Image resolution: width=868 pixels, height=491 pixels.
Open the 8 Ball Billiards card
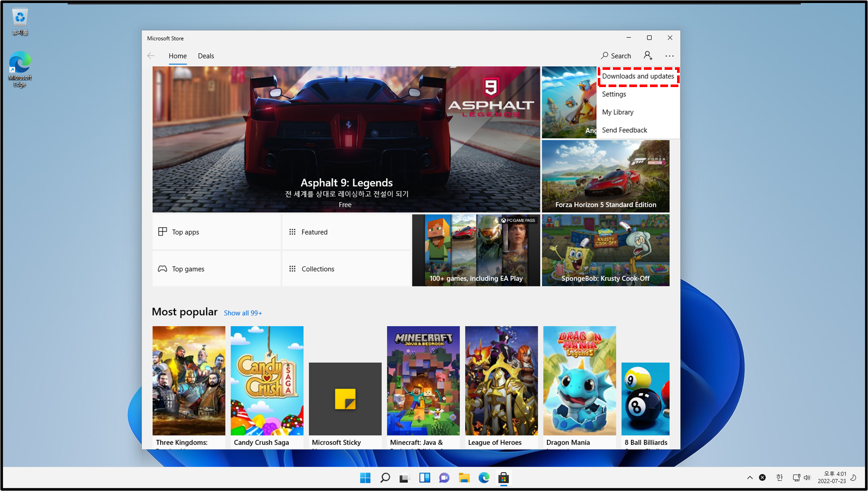click(x=646, y=405)
